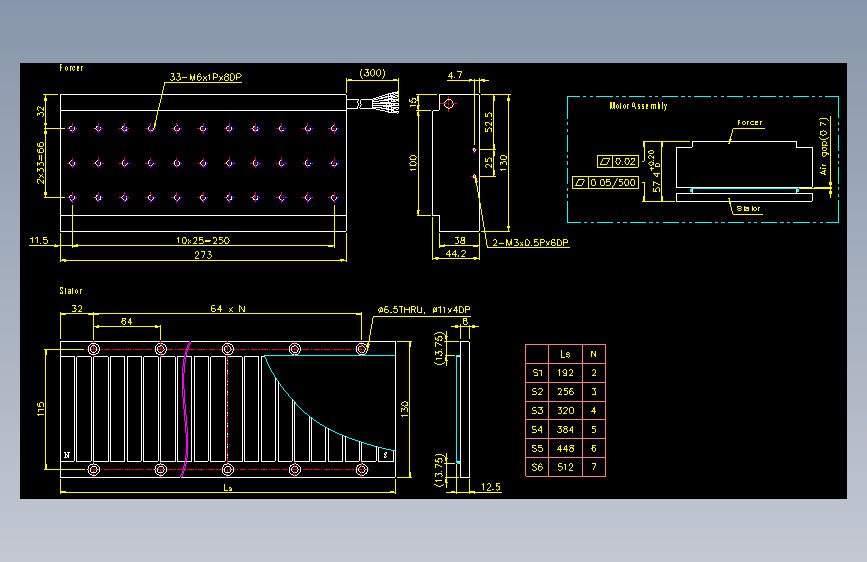Screen dimensions: 867x562
Task: Select the 512 table cell
Action: (x=565, y=467)
